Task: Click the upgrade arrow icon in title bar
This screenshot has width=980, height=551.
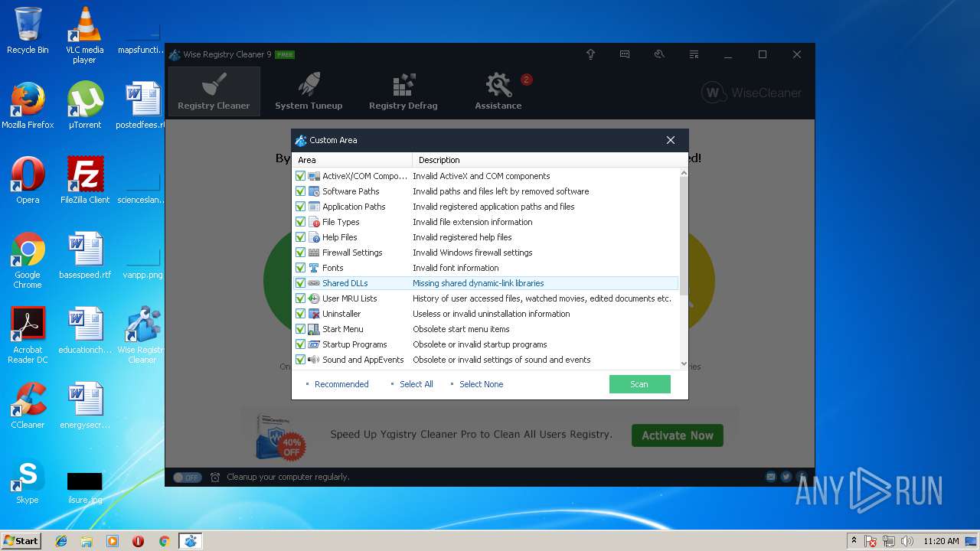Action: point(591,54)
